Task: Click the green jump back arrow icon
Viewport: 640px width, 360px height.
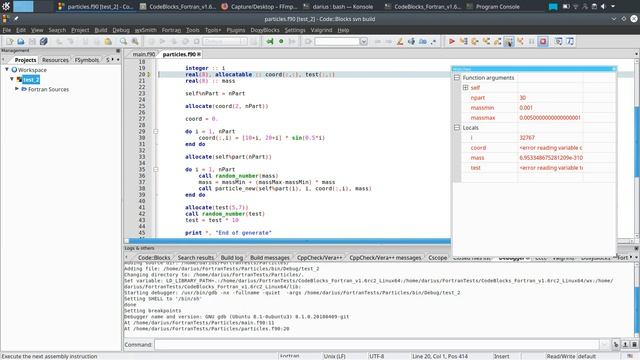Action: [x=270, y=41]
